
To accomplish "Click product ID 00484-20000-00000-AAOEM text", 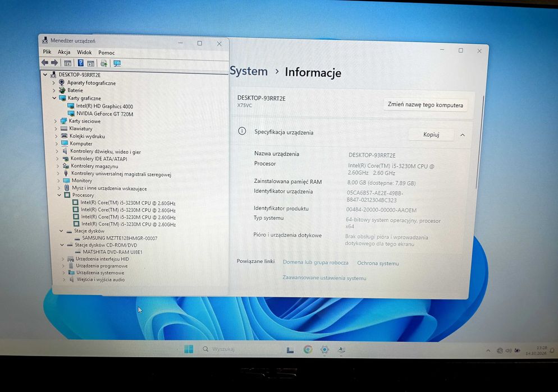I will pos(381,210).
